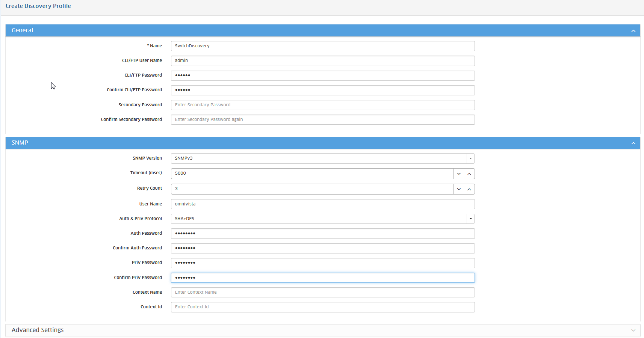644x338 pixels.
Task: Click the Context Id input field
Action: (322, 307)
